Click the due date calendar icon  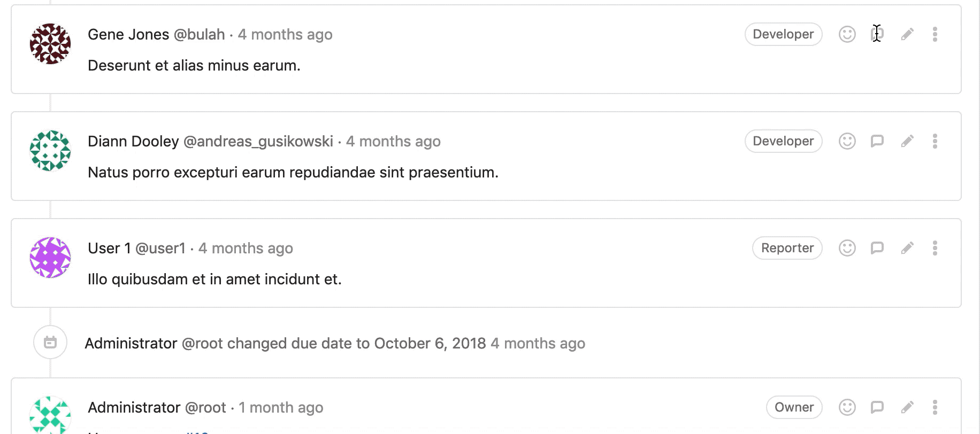click(x=50, y=343)
